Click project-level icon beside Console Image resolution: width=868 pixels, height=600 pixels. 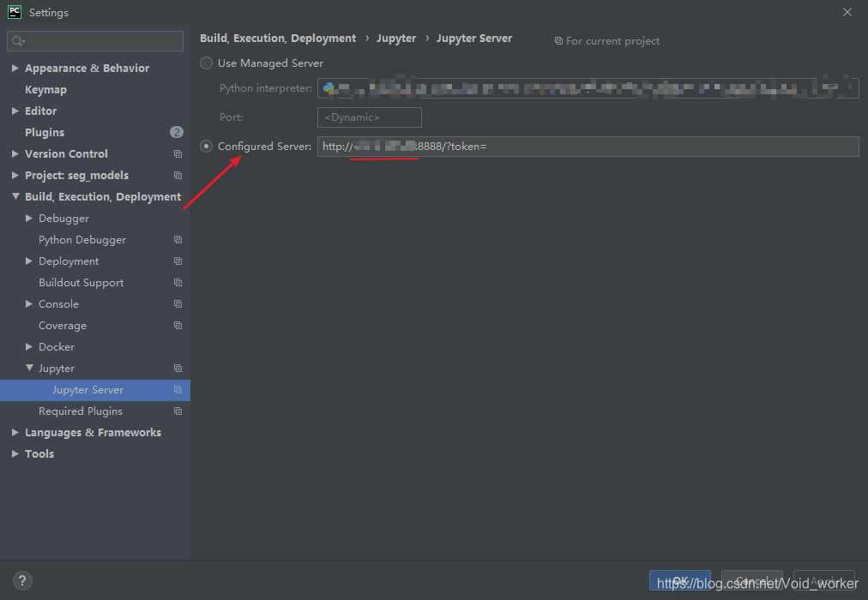click(x=178, y=303)
